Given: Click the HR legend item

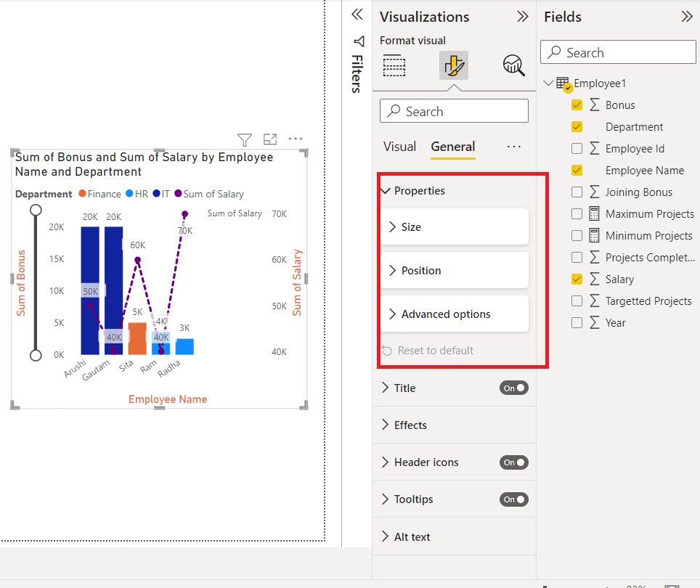Looking at the screenshot, I should pyautogui.click(x=137, y=194).
